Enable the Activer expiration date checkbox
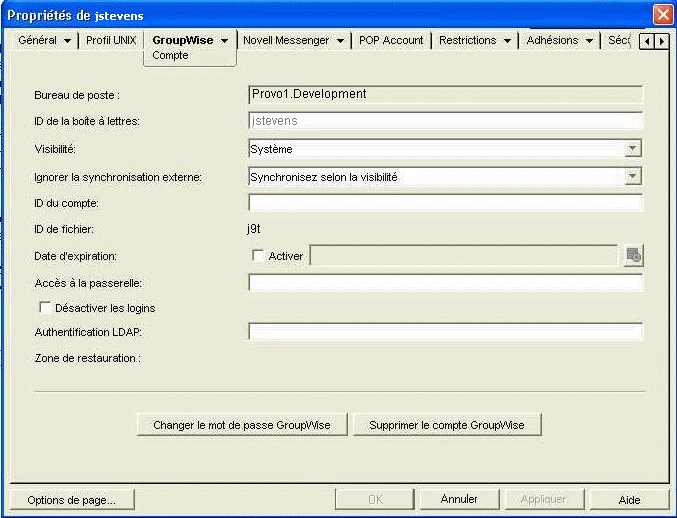677x518 pixels. tap(258, 256)
